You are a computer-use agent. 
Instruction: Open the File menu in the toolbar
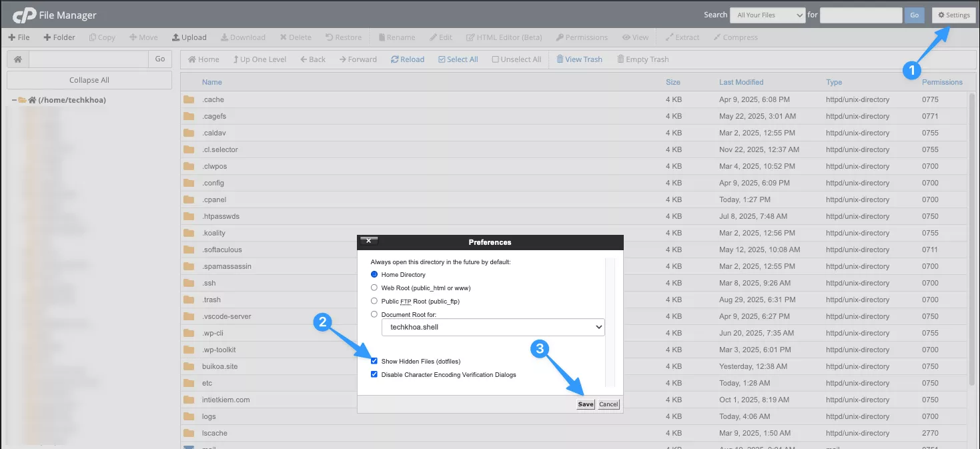[19, 37]
